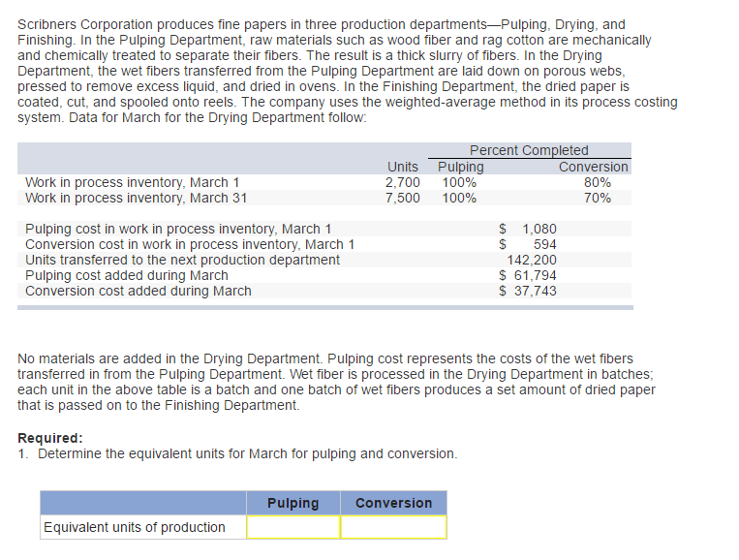The image size is (739, 560).
Task: Click the 'Equivalent units of production' row label
Action: tap(135, 527)
